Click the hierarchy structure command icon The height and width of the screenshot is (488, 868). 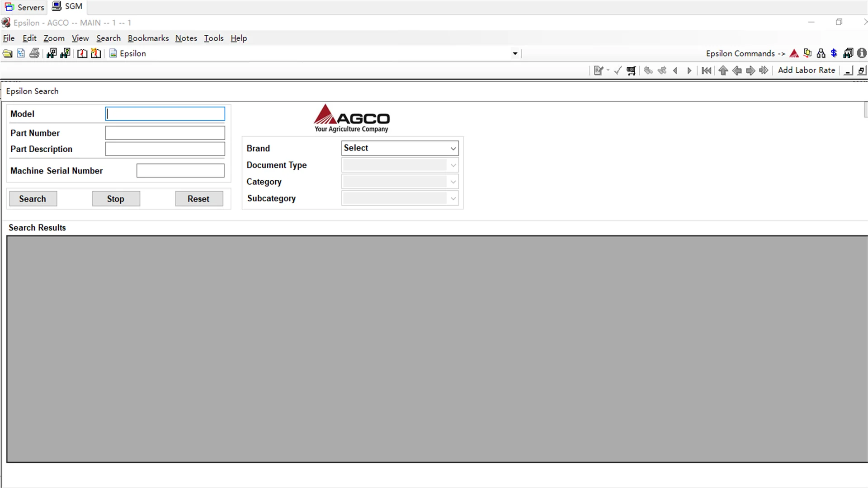821,53
